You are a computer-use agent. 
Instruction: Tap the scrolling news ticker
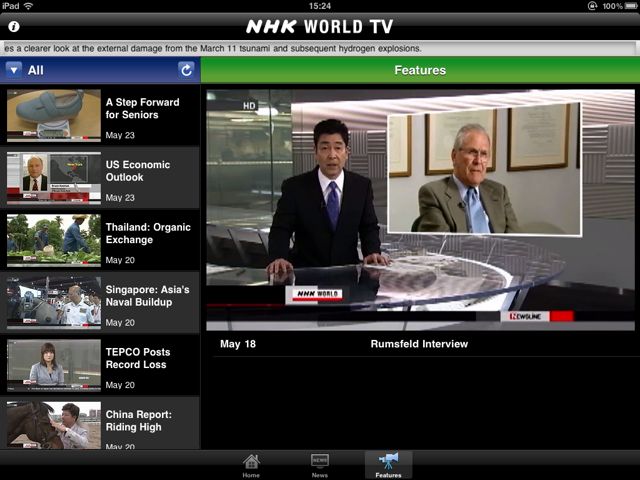(x=320, y=48)
